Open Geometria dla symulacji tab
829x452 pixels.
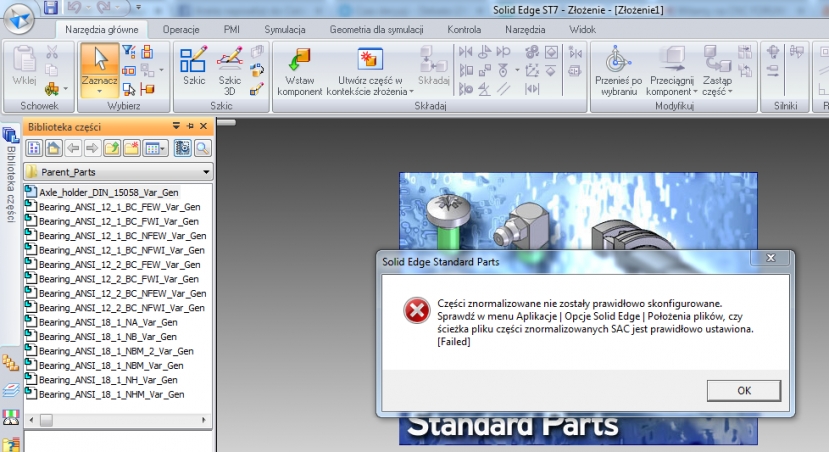(376, 30)
